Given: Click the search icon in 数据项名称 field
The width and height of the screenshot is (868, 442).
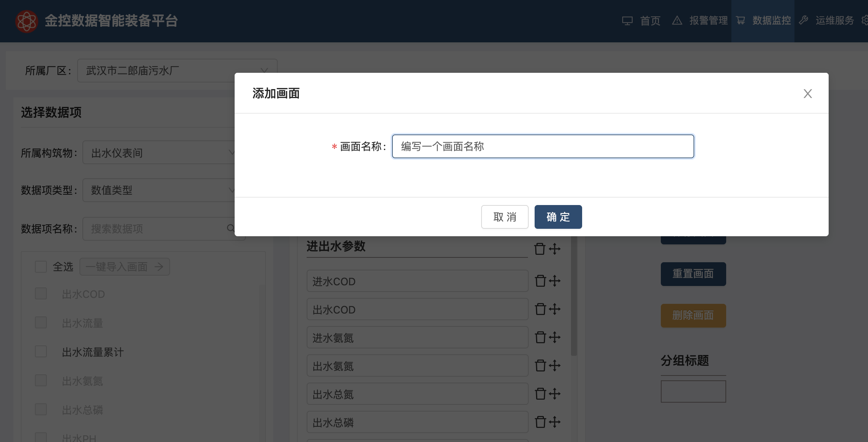Looking at the screenshot, I should (x=231, y=228).
